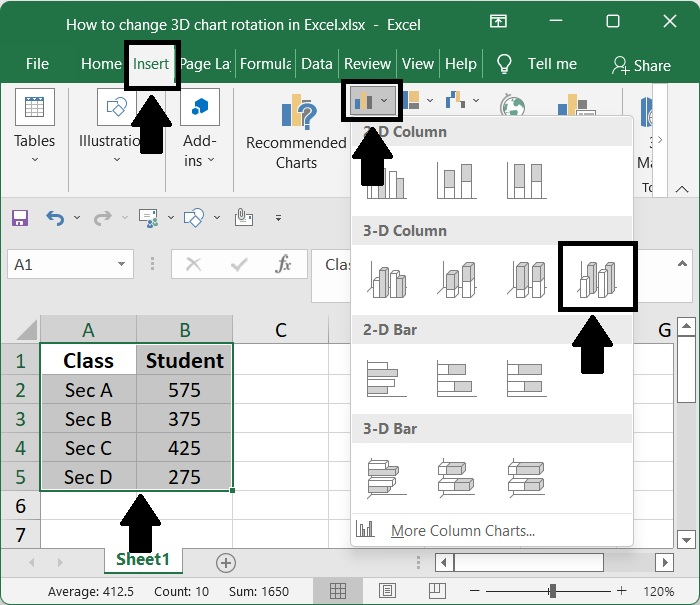Select 3-D 100% Stacked Bar chart

coord(526,478)
